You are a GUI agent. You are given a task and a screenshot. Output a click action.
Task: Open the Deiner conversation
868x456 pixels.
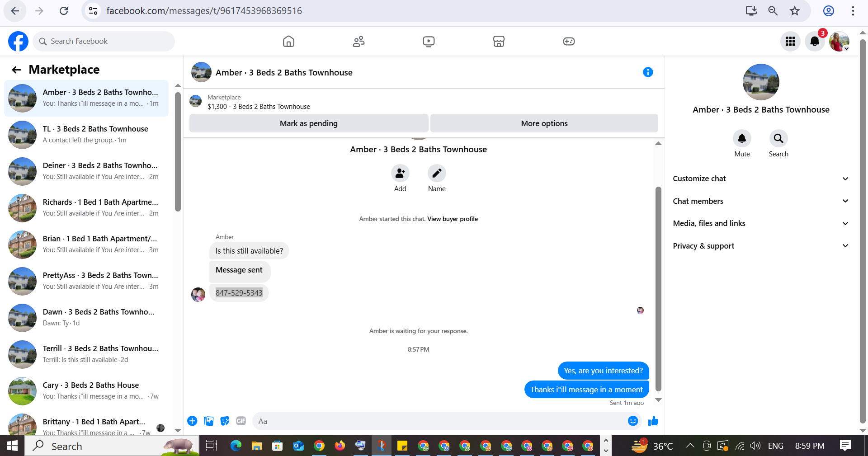click(86, 171)
